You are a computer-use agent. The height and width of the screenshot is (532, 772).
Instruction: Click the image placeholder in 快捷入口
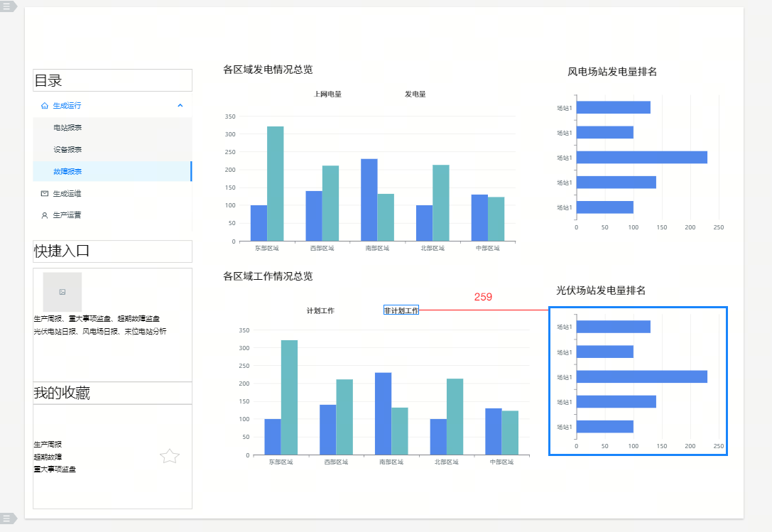pyautogui.click(x=62, y=292)
